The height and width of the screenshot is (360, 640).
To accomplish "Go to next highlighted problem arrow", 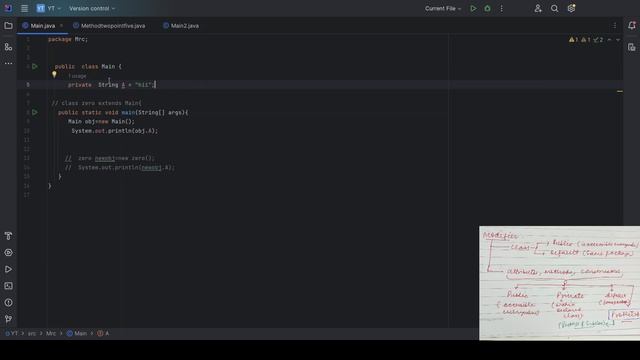I will tap(618, 40).
